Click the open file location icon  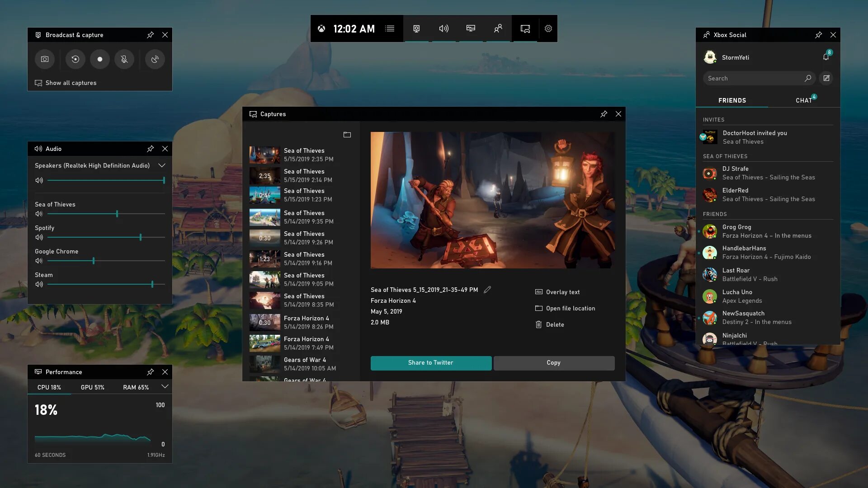pyautogui.click(x=538, y=308)
